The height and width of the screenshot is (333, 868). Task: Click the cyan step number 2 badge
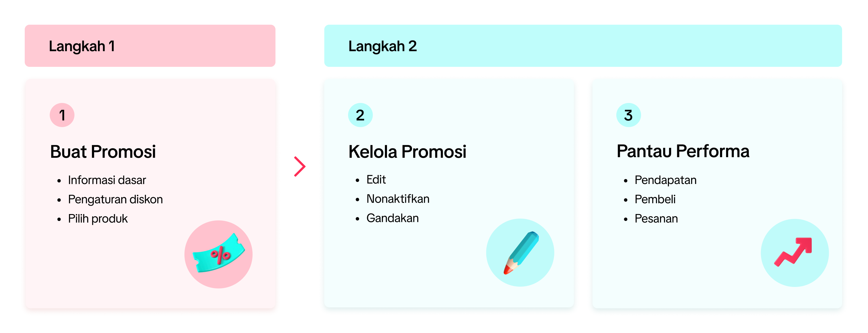click(360, 115)
